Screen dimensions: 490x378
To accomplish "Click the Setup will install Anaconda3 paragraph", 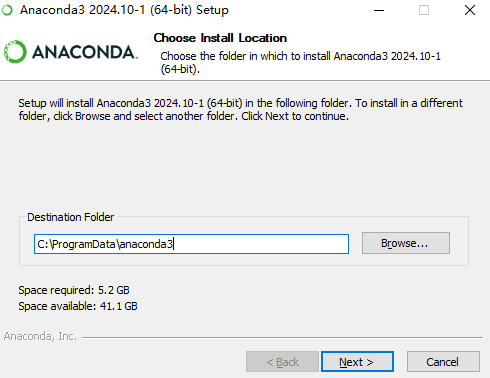I will (x=240, y=109).
